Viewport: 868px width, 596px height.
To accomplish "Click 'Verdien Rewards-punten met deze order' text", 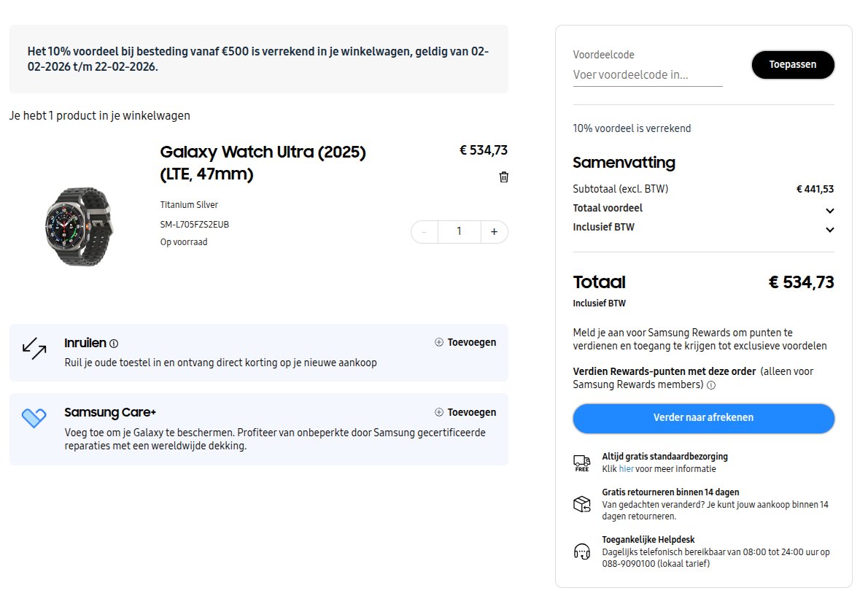I will click(664, 372).
